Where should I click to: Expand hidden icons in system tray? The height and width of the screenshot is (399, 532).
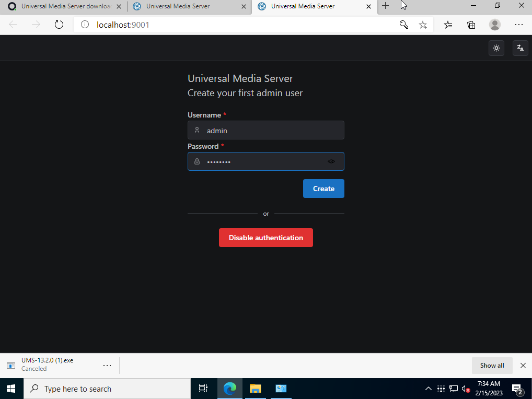point(428,389)
